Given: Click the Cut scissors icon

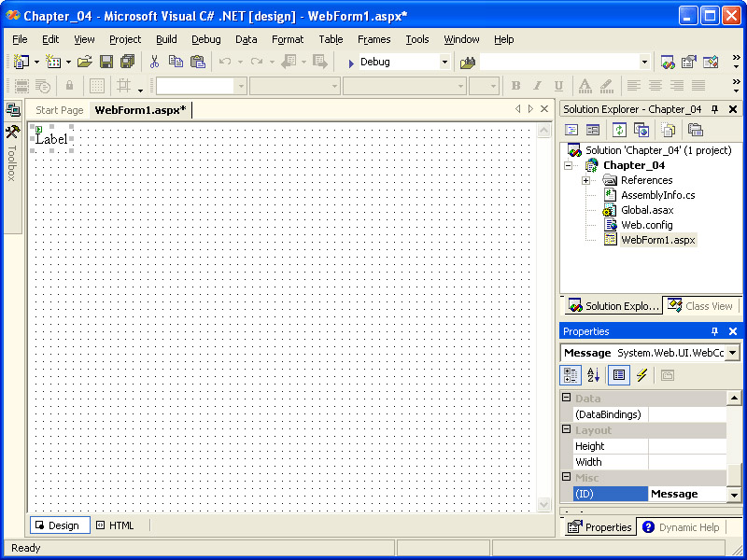Looking at the screenshot, I should pos(154,62).
